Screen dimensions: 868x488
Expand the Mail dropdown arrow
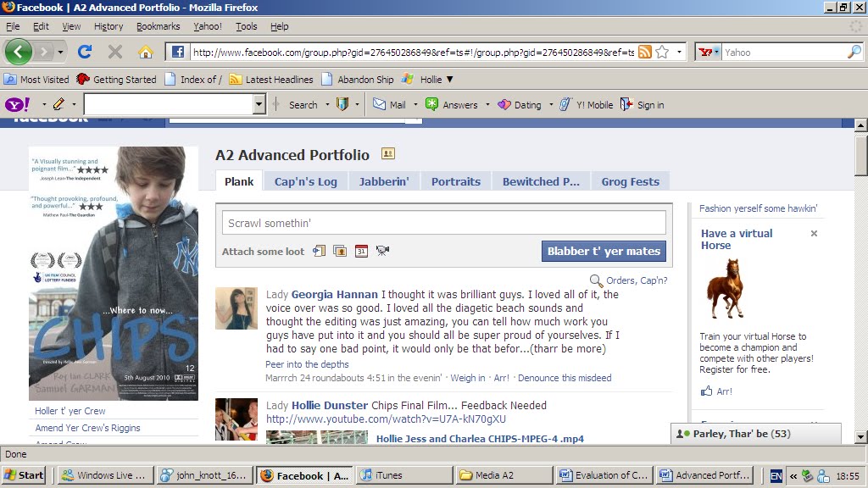(415, 104)
